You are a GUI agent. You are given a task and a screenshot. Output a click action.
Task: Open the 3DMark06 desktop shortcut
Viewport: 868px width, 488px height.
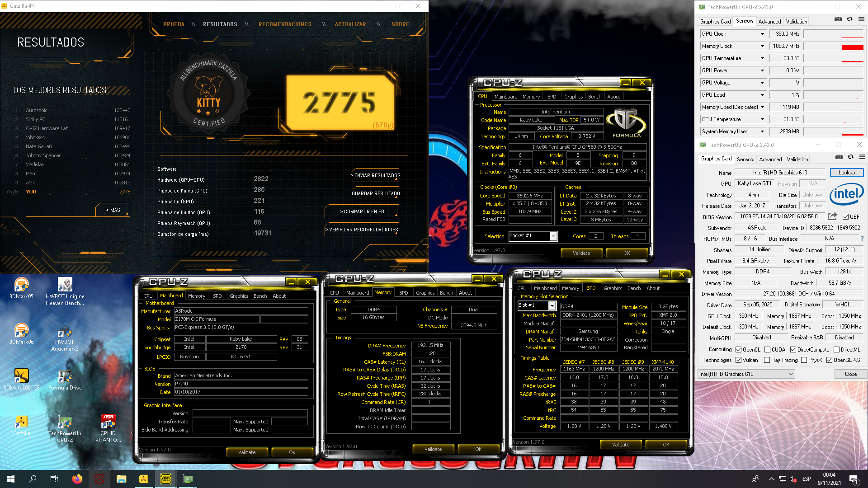21,334
